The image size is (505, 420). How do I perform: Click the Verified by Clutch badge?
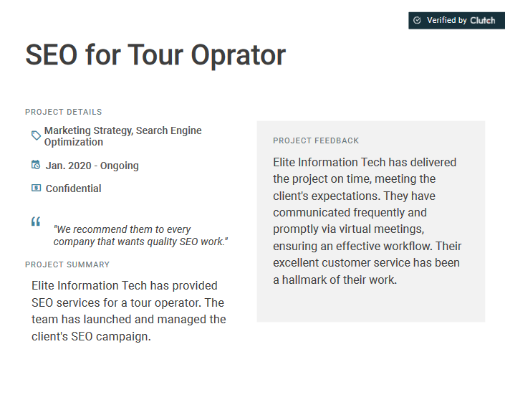(x=456, y=21)
